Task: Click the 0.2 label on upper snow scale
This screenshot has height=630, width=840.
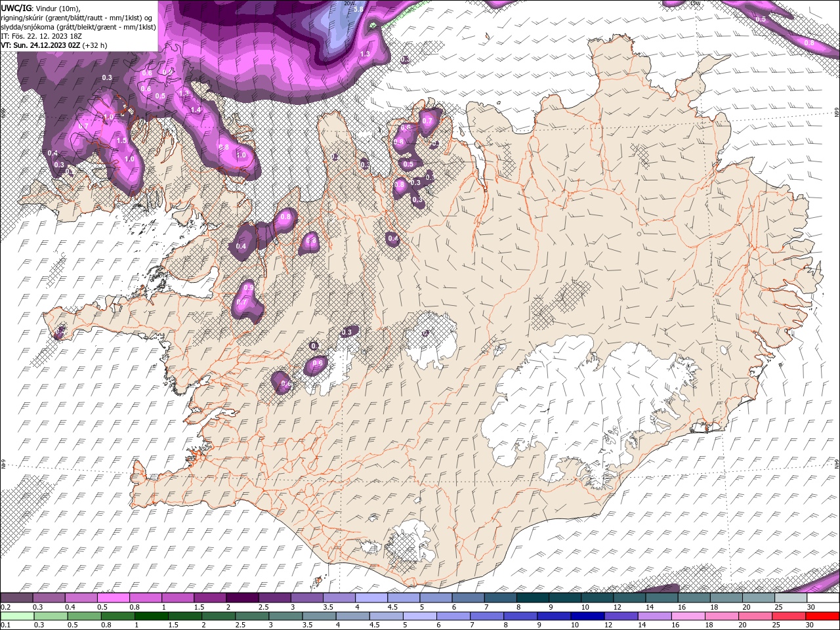Action: (6, 607)
